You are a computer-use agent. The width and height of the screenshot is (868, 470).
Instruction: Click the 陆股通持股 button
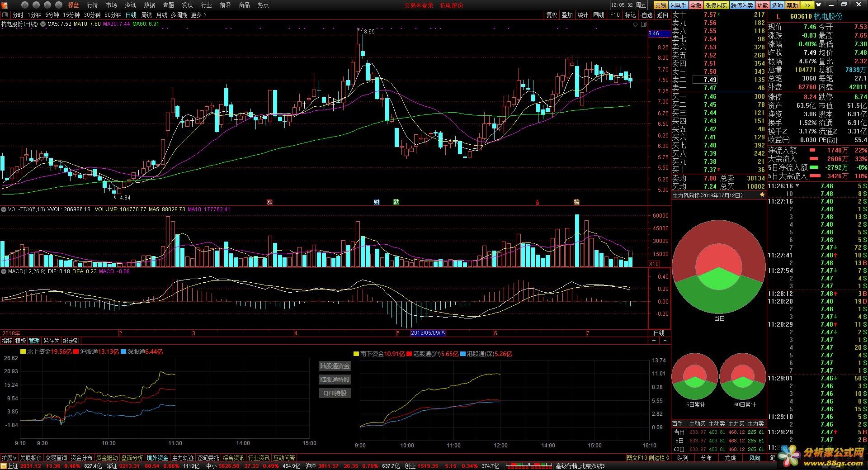(335, 380)
